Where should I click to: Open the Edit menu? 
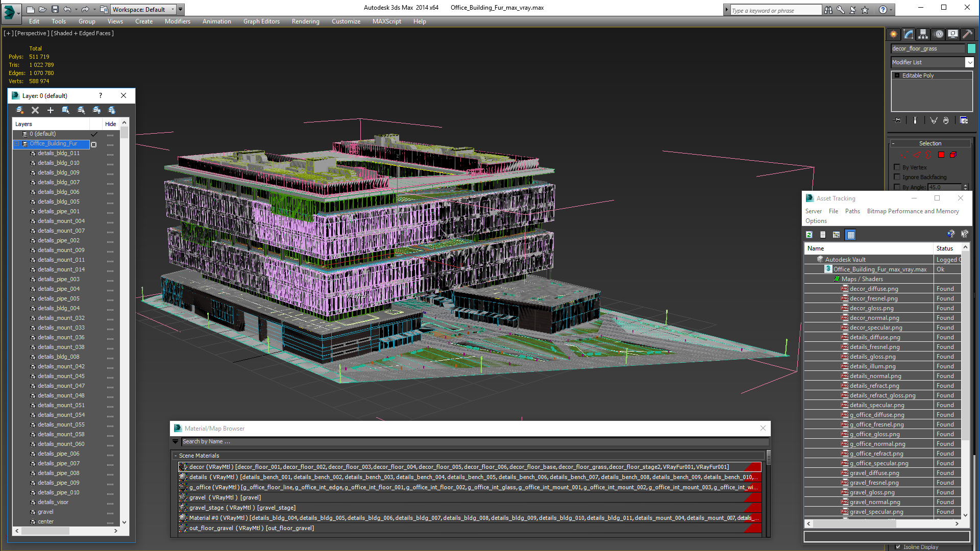pos(34,21)
